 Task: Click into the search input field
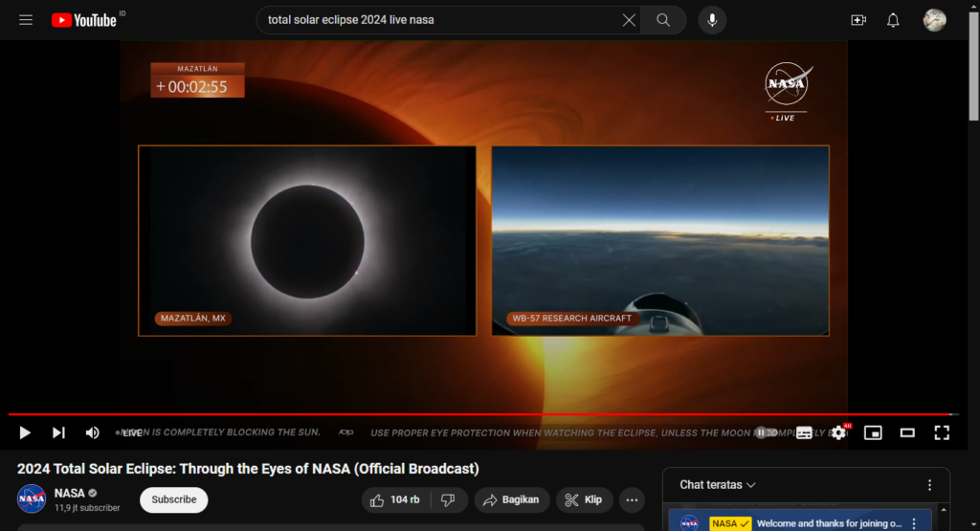tap(440, 20)
